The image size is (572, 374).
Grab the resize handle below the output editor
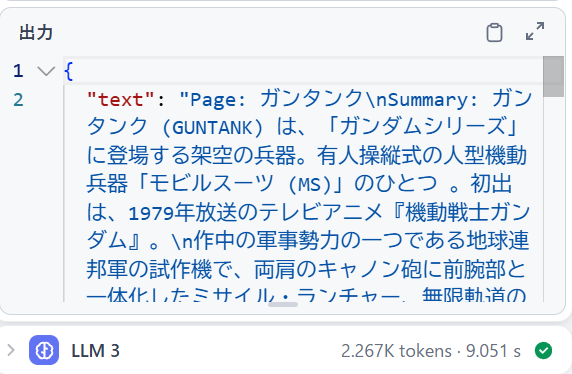click(283, 304)
